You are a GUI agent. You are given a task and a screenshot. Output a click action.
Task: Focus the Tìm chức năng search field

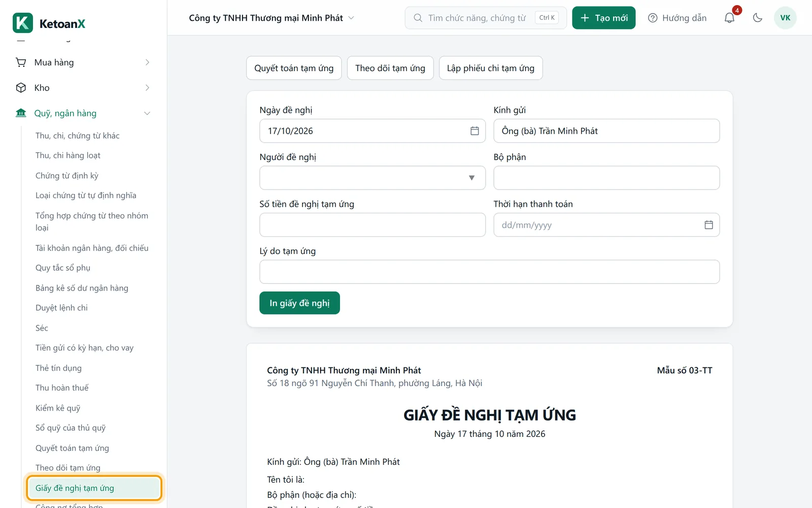pos(486,18)
